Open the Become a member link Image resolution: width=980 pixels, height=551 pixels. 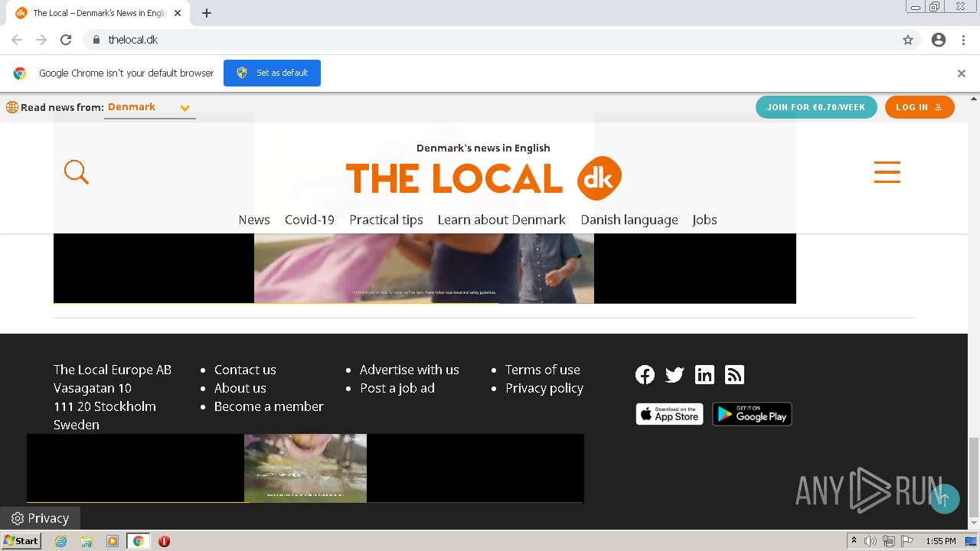tap(269, 406)
